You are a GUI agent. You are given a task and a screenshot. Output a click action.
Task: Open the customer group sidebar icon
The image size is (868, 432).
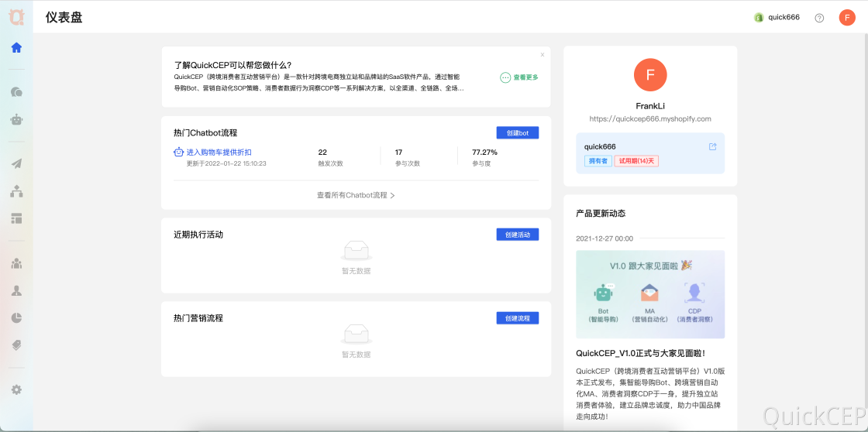click(x=16, y=263)
